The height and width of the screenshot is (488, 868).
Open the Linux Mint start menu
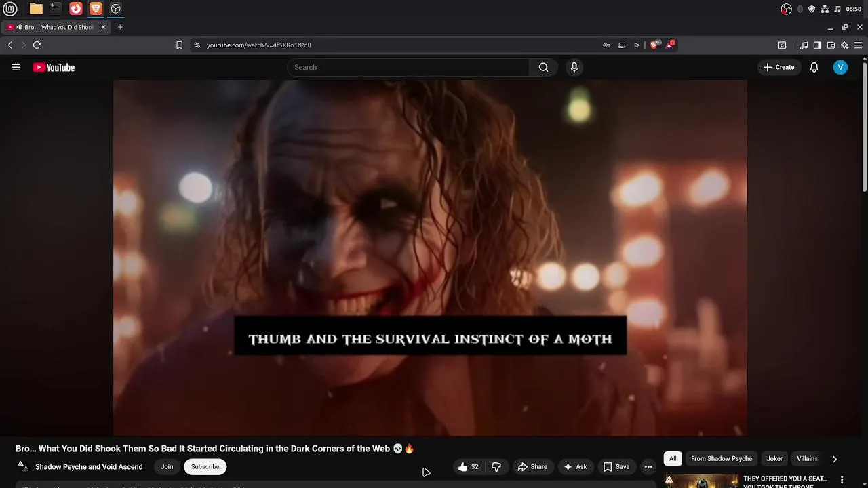pyautogui.click(x=10, y=9)
